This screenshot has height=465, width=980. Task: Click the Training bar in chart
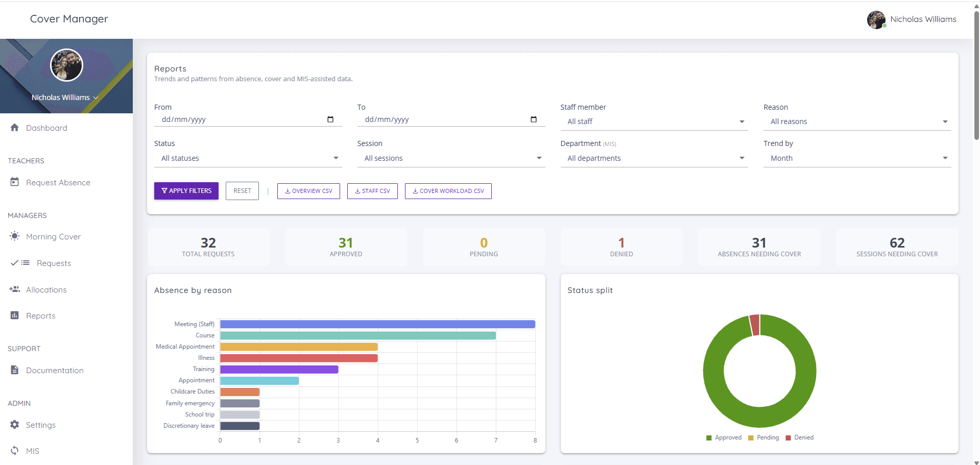pyautogui.click(x=279, y=370)
